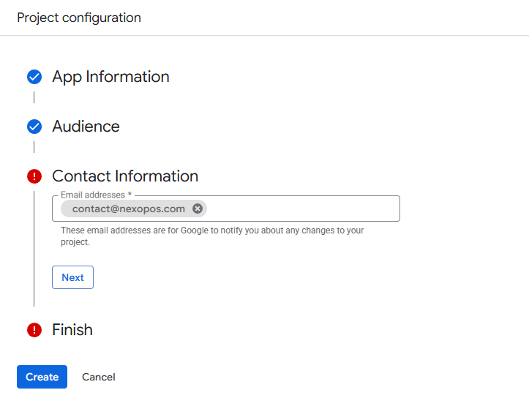Focus the empty area of the Email addresses field

pos(302,209)
